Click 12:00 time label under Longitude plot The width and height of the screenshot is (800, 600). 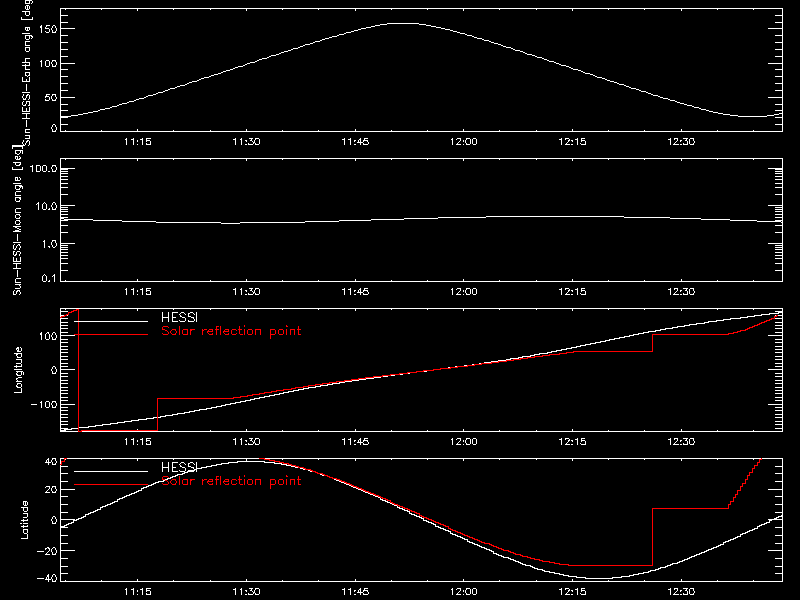[464, 442]
